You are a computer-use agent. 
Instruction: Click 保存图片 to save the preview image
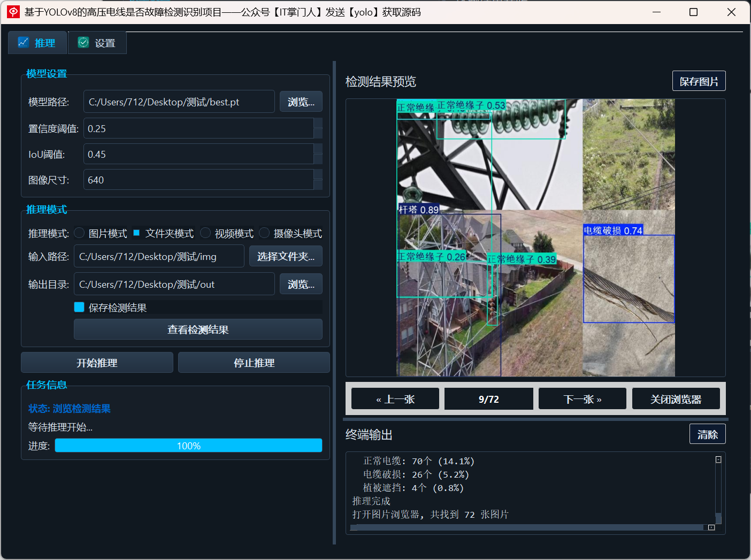699,81
